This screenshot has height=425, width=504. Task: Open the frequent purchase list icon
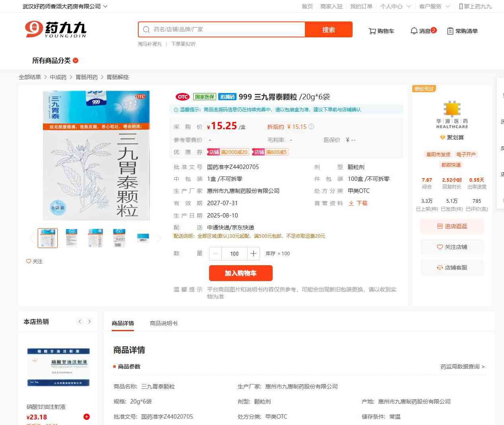(450, 31)
